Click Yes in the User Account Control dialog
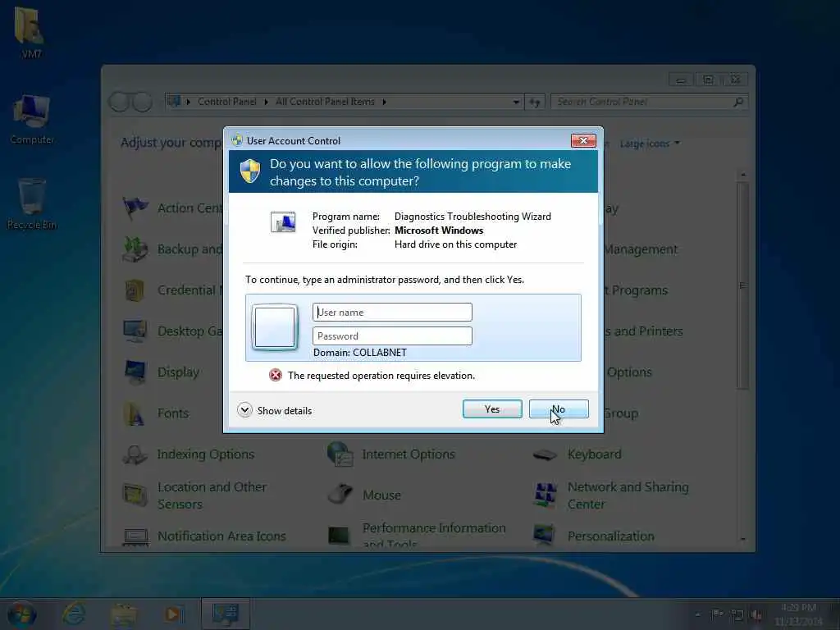 click(492, 409)
